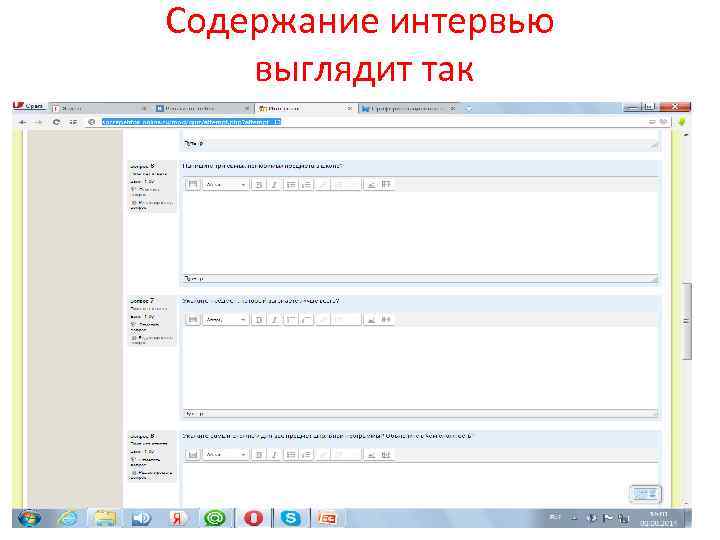
Task: Click floating keyboard button at page bottom right
Action: 645,494
